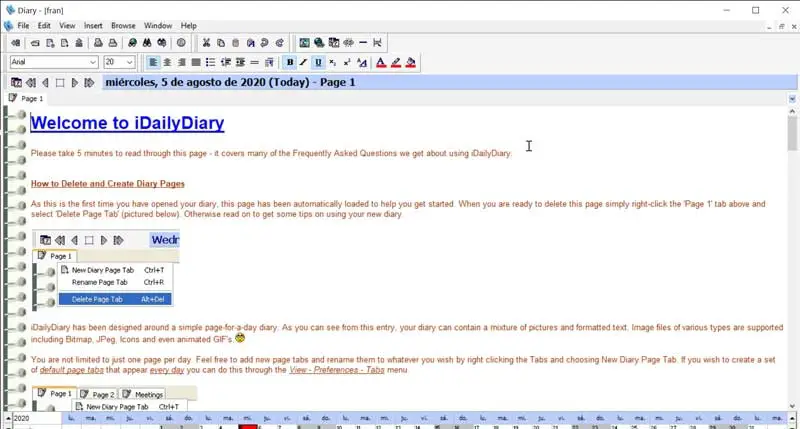Toggle subscript formatting
The height and width of the screenshot is (429, 800).
pos(333,62)
